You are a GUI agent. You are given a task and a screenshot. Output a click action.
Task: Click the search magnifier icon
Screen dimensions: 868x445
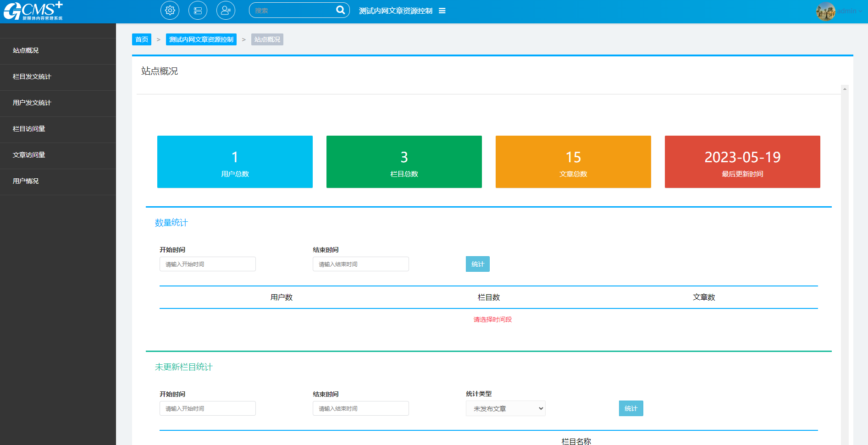[x=340, y=10]
